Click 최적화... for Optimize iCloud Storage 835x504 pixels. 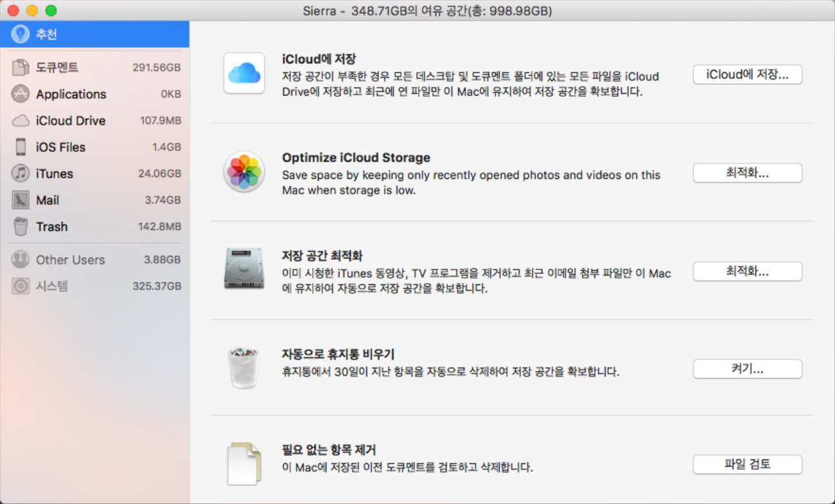click(x=747, y=173)
